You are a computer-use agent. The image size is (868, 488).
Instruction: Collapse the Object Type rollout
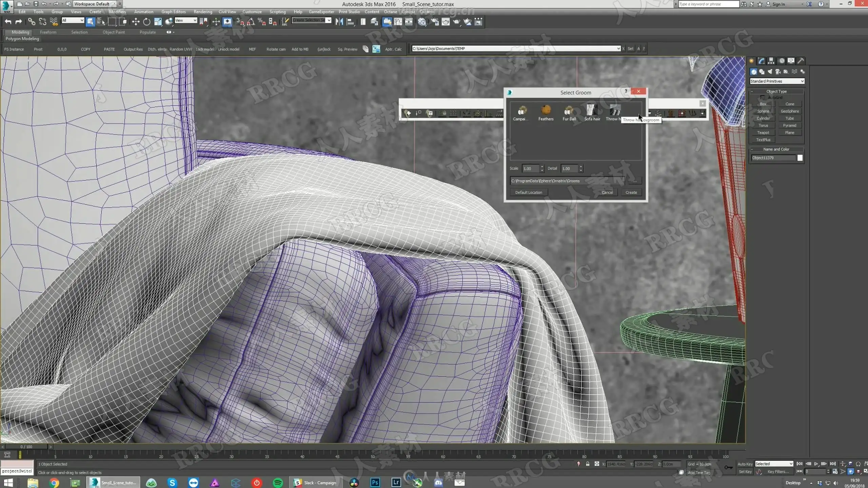click(776, 91)
